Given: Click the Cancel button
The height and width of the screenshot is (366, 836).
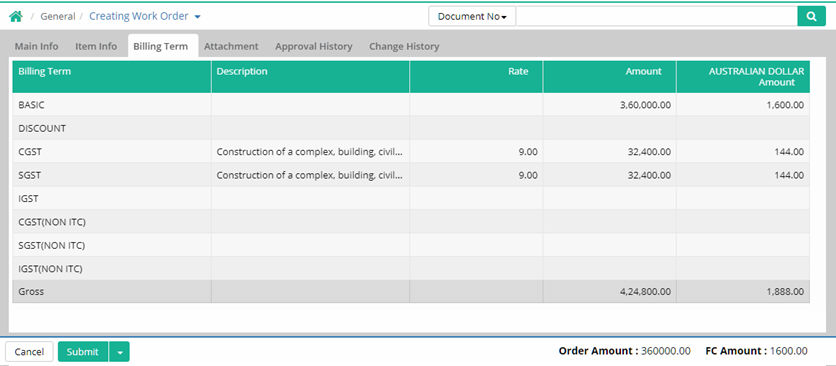Looking at the screenshot, I should pyautogui.click(x=29, y=352).
